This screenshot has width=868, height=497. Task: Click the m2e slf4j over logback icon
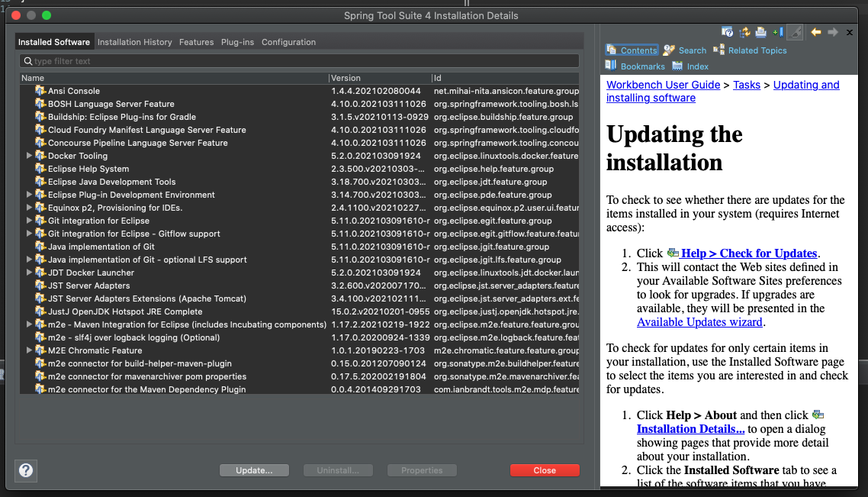point(40,337)
